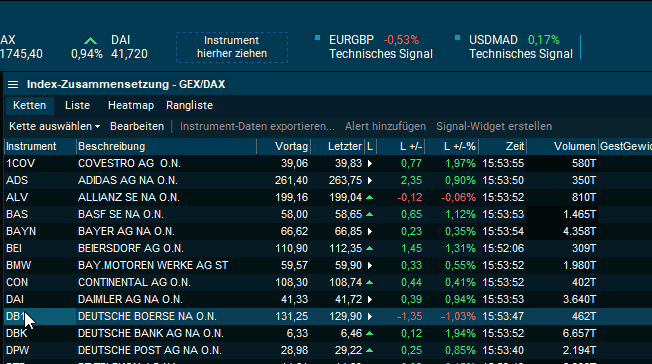The width and height of the screenshot is (652, 364).
Task: Open the hamburger menu of Index-Zusammensetzung widget
Action: coord(13,84)
